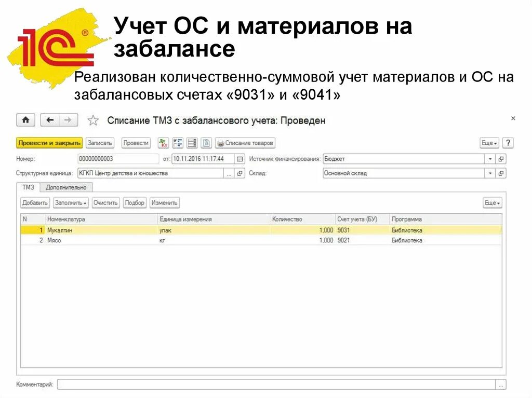The width and height of the screenshot is (532, 398).
Task: Click the кг unit cell
Action: pyautogui.click(x=214, y=240)
